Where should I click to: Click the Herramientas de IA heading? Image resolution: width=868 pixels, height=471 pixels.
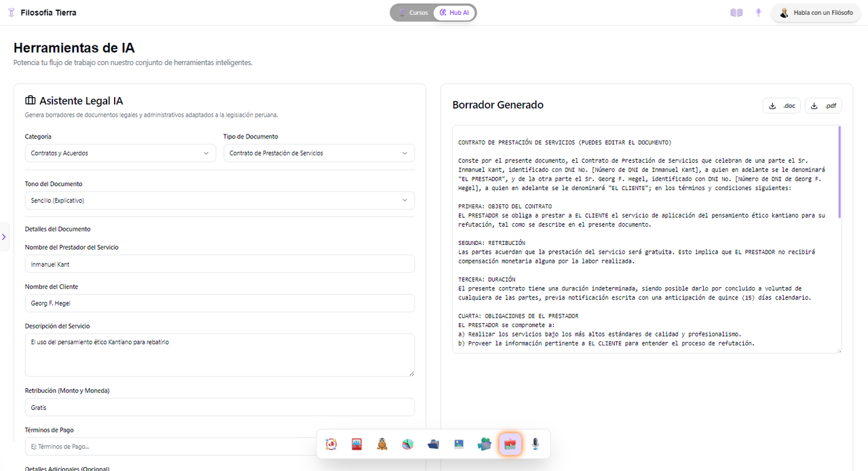pyautogui.click(x=74, y=48)
